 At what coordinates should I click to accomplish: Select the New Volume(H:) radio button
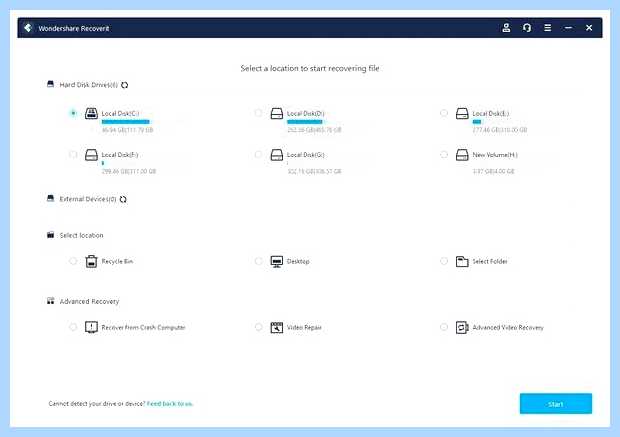pos(444,154)
